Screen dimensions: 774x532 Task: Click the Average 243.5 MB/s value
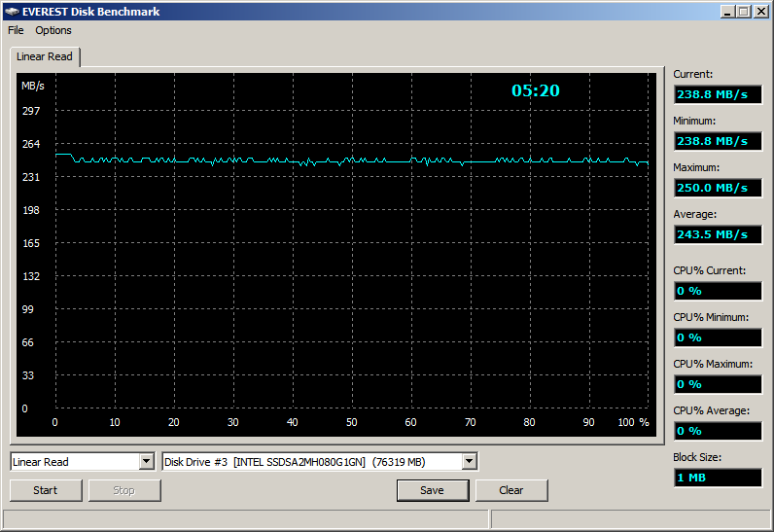718,234
